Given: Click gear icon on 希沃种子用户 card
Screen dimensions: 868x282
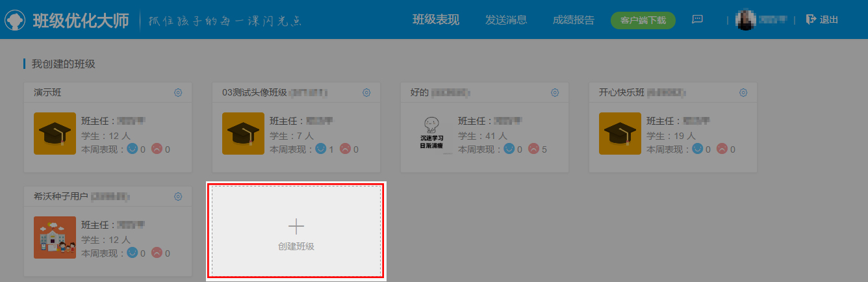Looking at the screenshot, I should 178,197.
